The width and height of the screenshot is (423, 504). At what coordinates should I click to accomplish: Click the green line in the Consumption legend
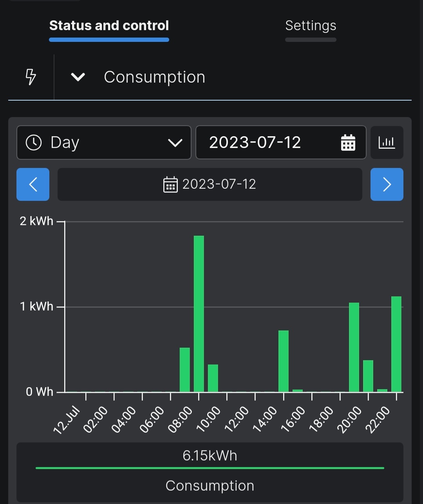tap(210, 468)
